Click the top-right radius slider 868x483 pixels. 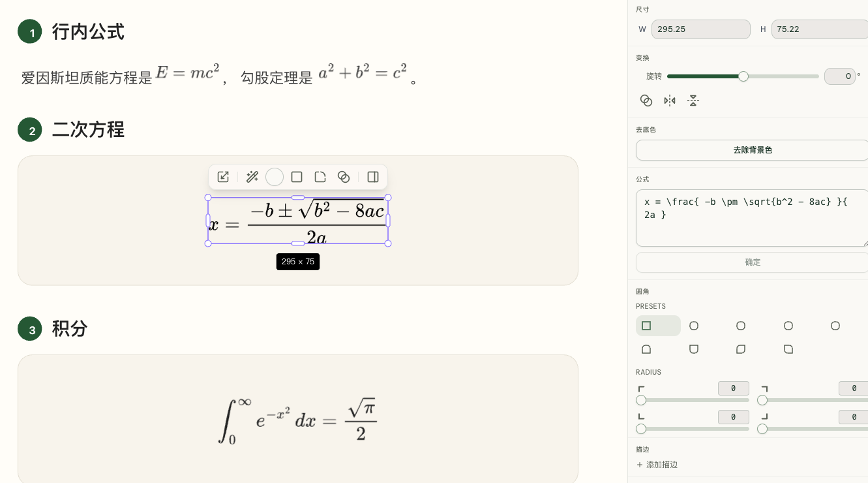813,400
